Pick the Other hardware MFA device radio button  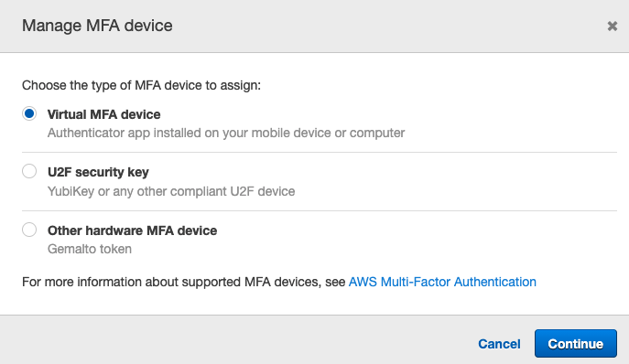coord(29,230)
